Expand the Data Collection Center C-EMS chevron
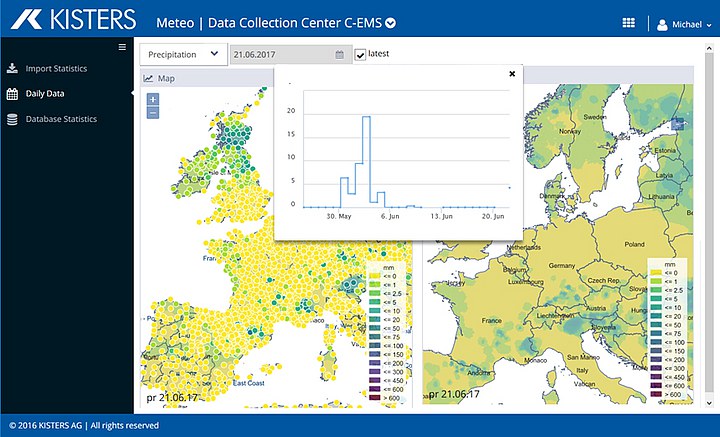This screenshot has width=720, height=437. (390, 23)
